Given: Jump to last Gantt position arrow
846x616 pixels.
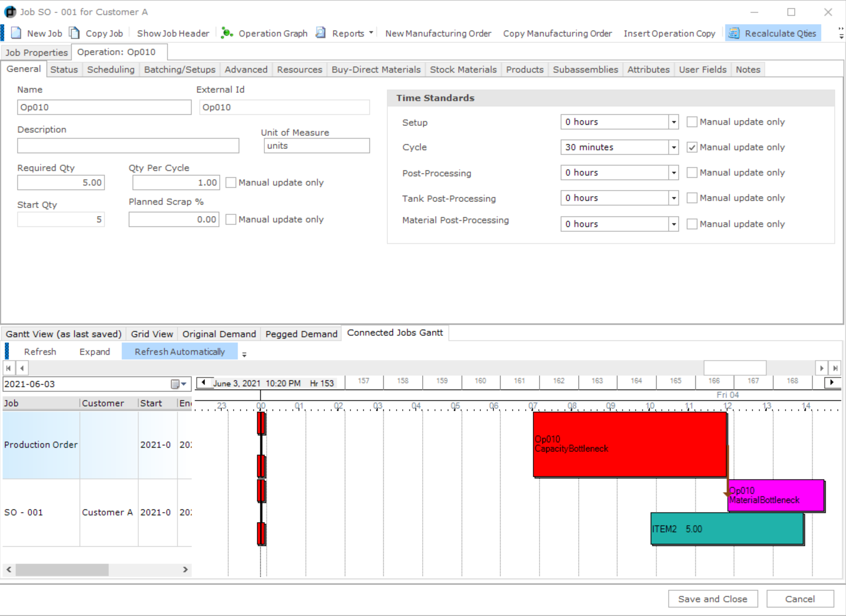Looking at the screenshot, I should click(835, 368).
